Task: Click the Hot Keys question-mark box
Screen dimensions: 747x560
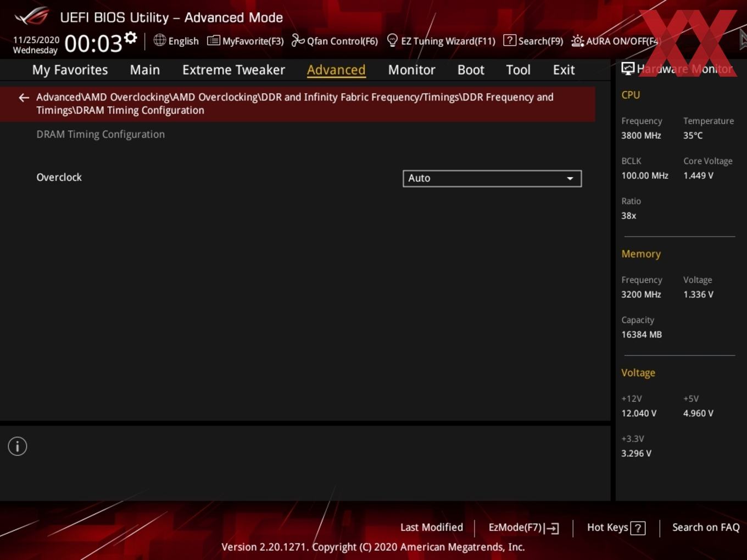Action: click(638, 528)
